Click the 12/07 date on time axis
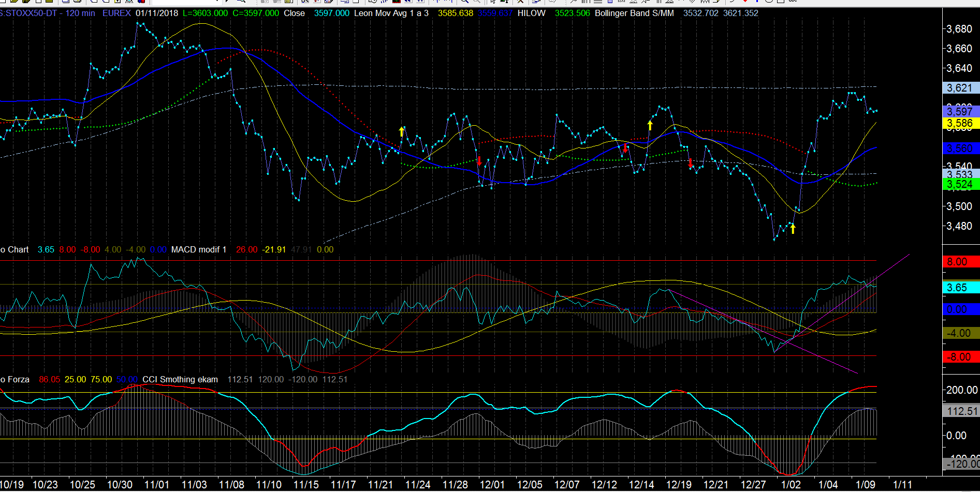Viewport: 980px width, 492px height. click(x=567, y=485)
